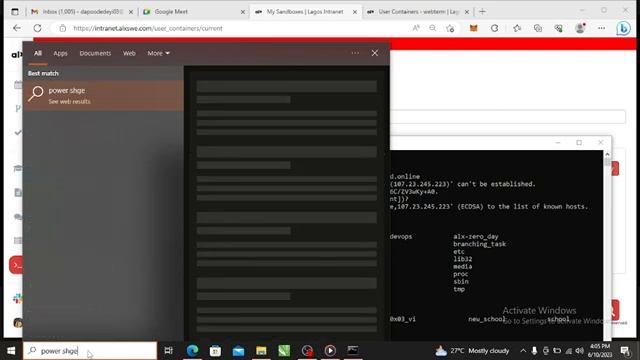Click the browser address bar URL

(x=148, y=29)
